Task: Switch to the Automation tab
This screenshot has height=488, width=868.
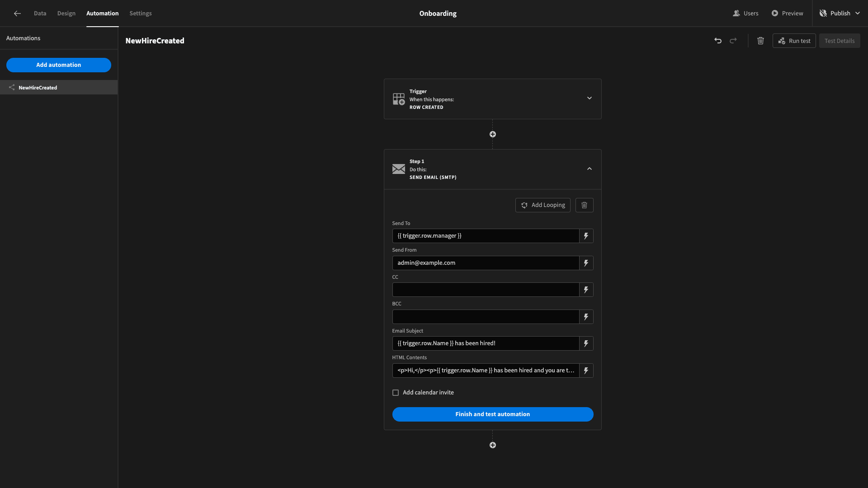Action: 103,14
